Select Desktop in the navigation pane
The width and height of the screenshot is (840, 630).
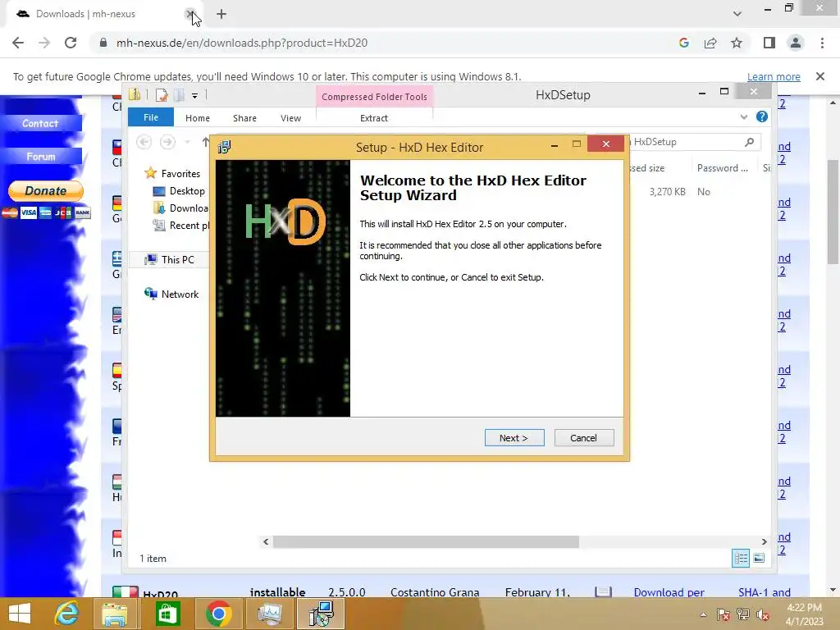pyautogui.click(x=187, y=190)
